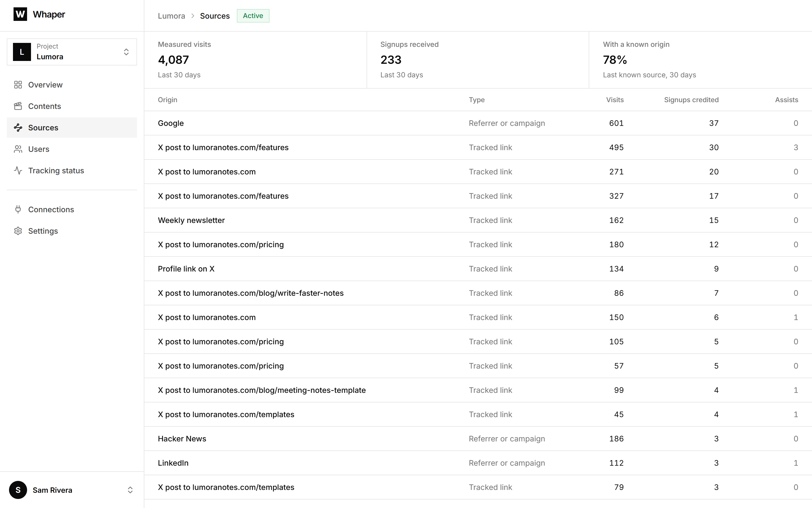
Task: Click the 186 visits cell
Action: (616, 439)
